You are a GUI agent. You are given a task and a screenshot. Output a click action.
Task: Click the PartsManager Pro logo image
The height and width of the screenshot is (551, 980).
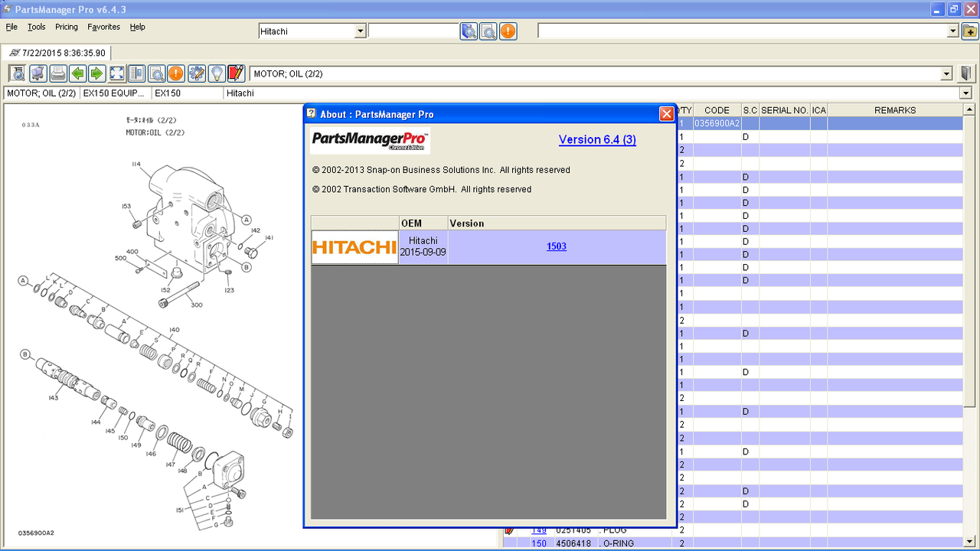coord(371,141)
